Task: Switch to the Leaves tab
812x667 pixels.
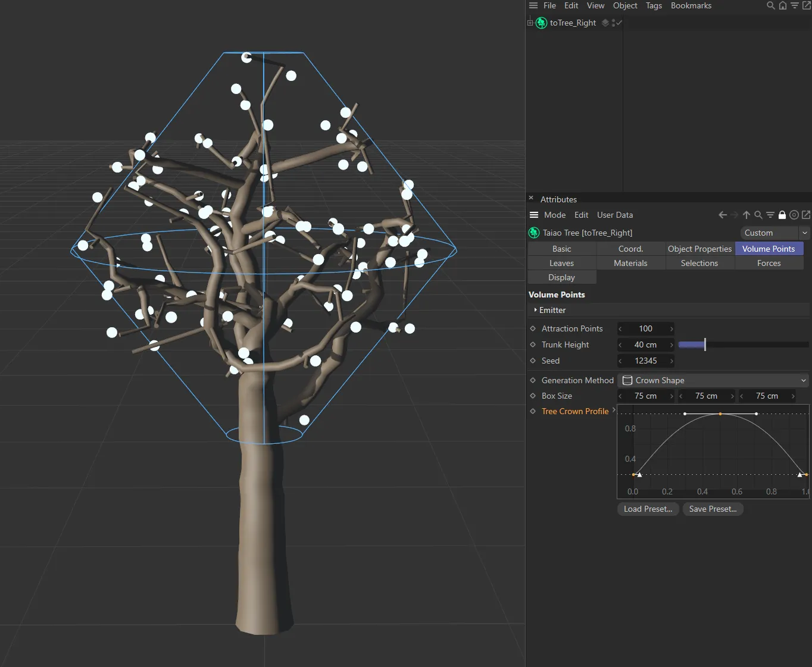Action: (x=561, y=263)
